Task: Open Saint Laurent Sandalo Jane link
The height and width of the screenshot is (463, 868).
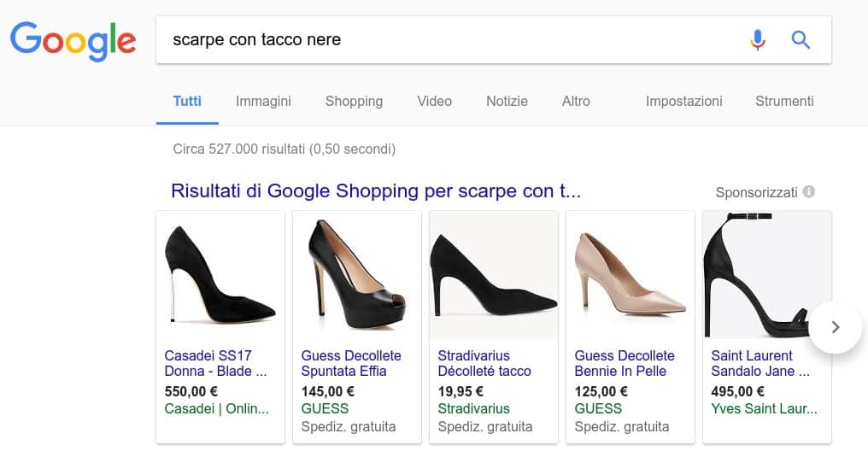Action: click(760, 363)
